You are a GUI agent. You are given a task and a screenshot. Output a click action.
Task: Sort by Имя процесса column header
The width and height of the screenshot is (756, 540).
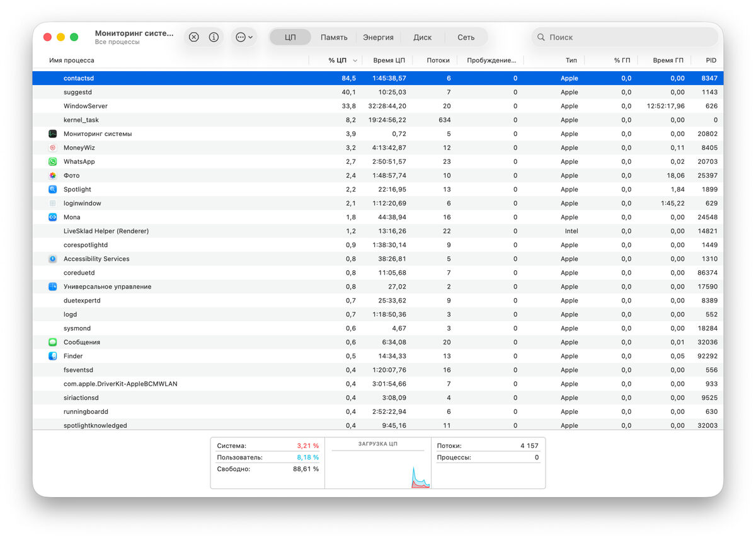(x=72, y=60)
